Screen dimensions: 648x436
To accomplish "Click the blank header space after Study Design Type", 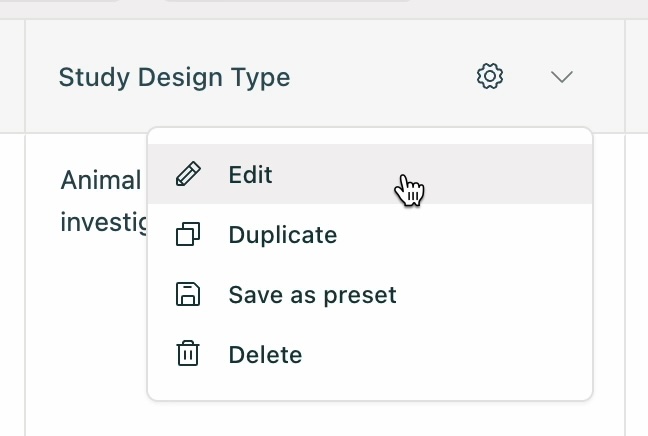I will tap(382, 77).
